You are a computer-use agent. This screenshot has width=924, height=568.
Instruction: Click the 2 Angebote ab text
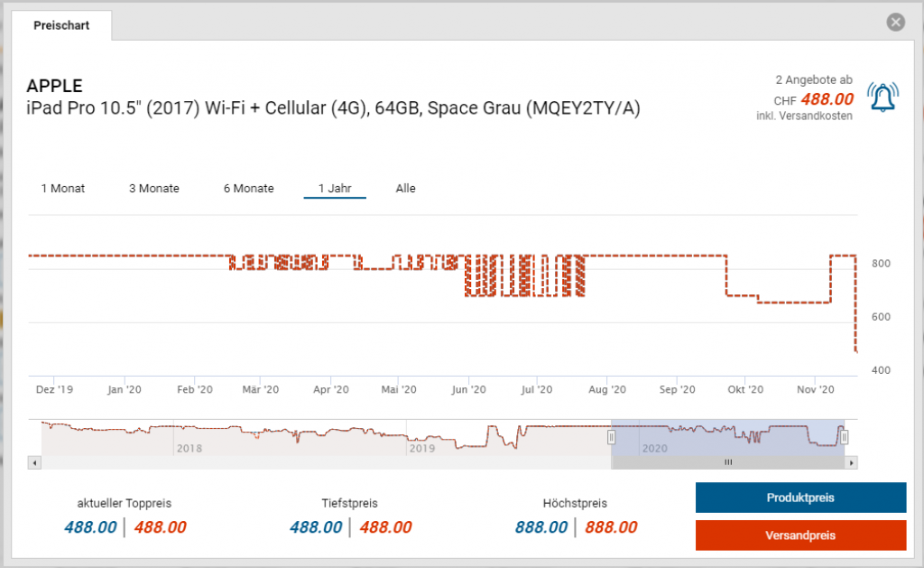click(813, 79)
